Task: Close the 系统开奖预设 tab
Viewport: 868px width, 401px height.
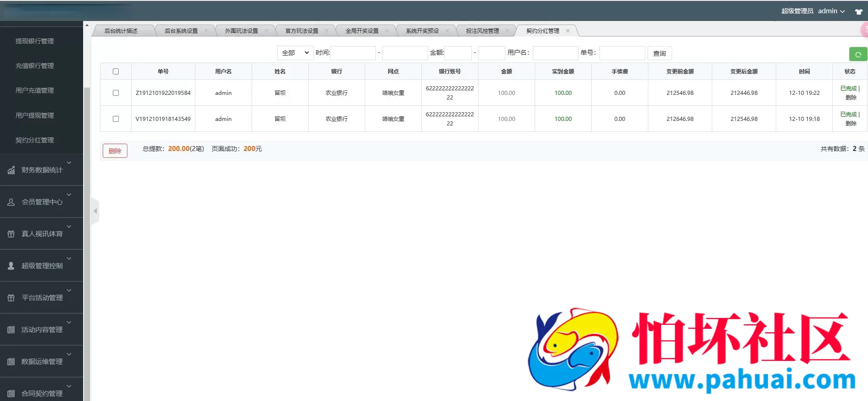Action: (x=447, y=31)
